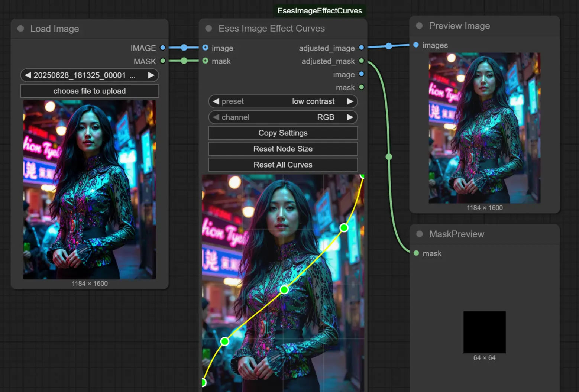Click the image input socket on curves node

[x=206, y=48]
